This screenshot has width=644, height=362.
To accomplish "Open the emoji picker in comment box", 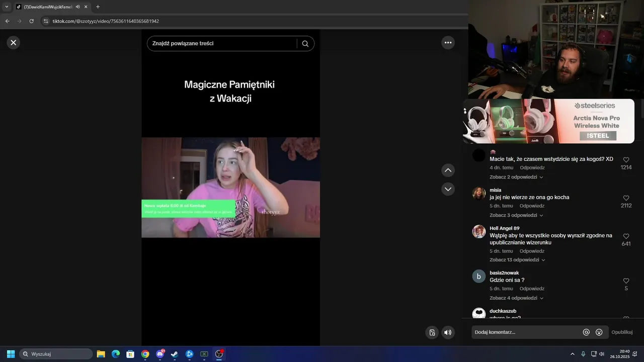I will pos(599,332).
